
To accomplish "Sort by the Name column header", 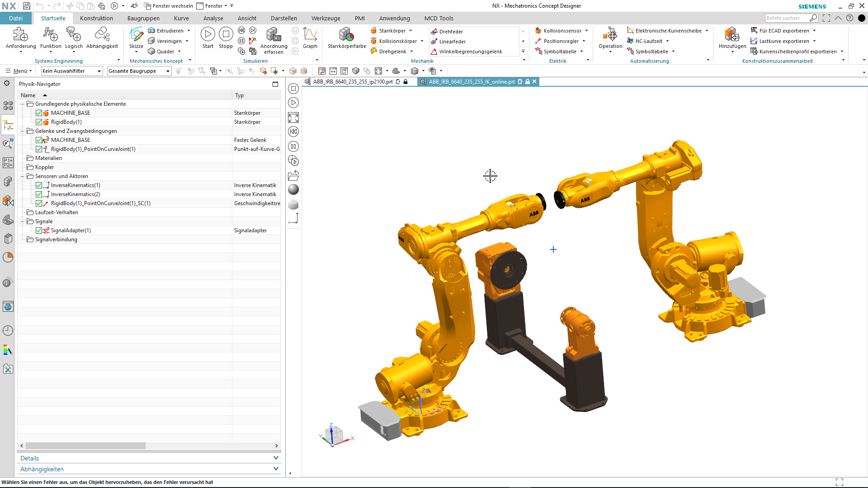I will [x=125, y=95].
